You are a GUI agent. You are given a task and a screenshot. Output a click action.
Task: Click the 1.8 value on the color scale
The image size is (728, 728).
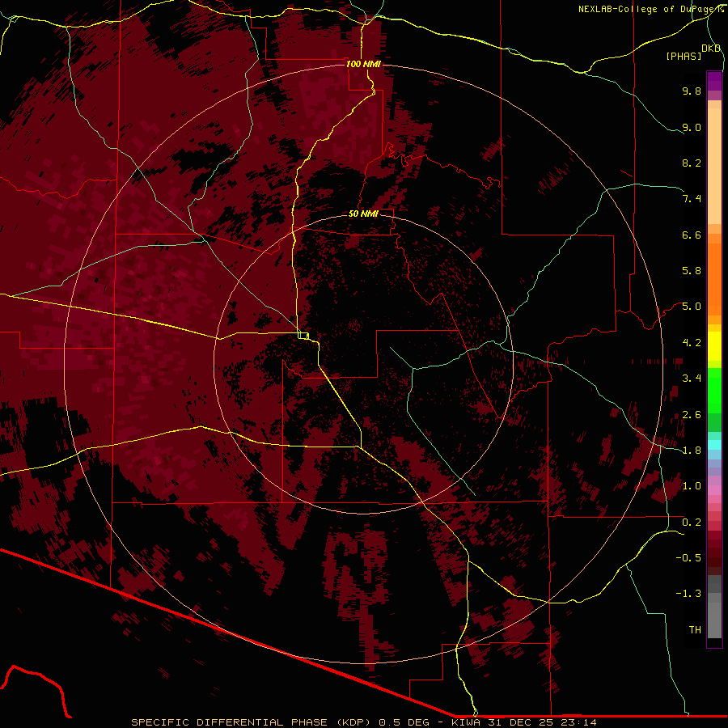pyautogui.click(x=692, y=451)
